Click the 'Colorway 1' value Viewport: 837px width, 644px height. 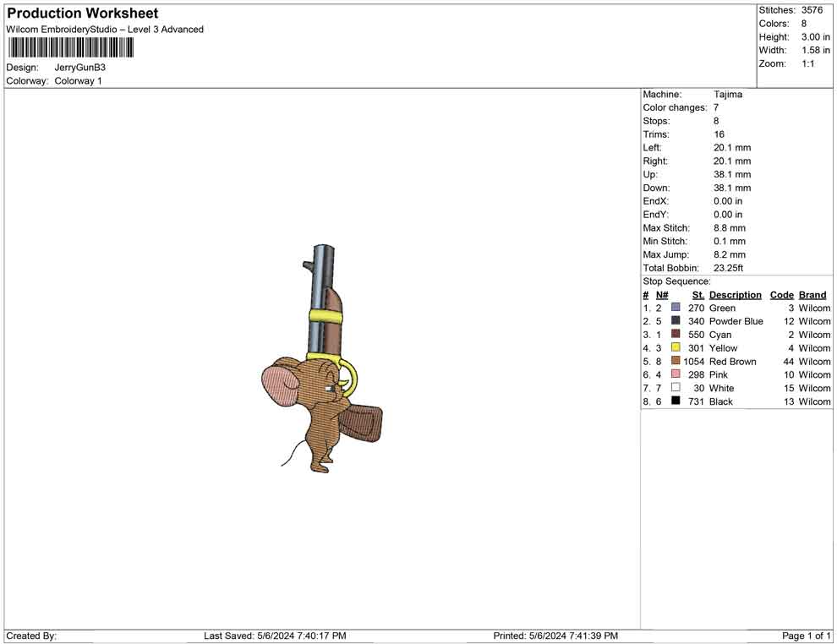(x=78, y=81)
